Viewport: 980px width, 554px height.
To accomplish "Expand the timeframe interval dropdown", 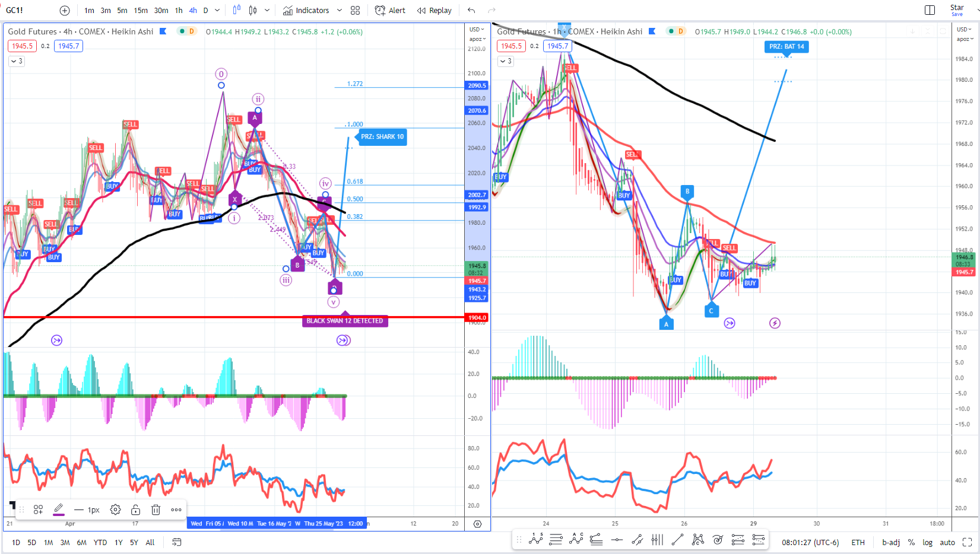I will 217,10.
